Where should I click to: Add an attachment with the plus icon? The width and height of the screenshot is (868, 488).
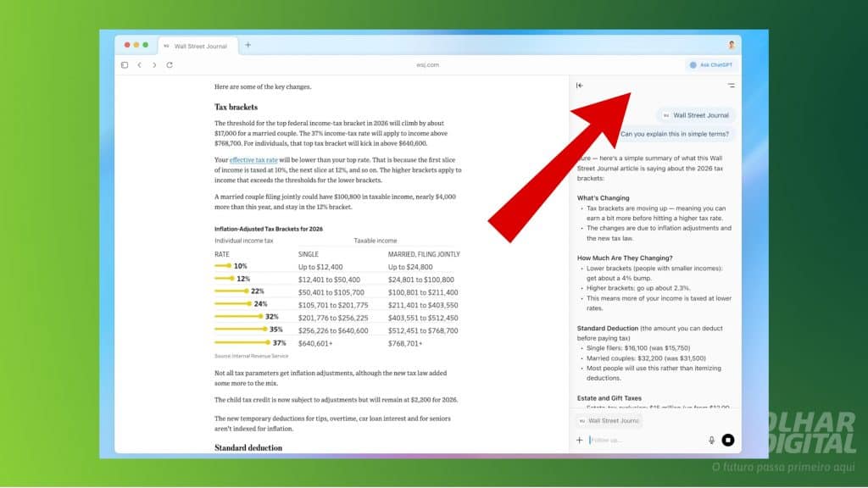580,440
